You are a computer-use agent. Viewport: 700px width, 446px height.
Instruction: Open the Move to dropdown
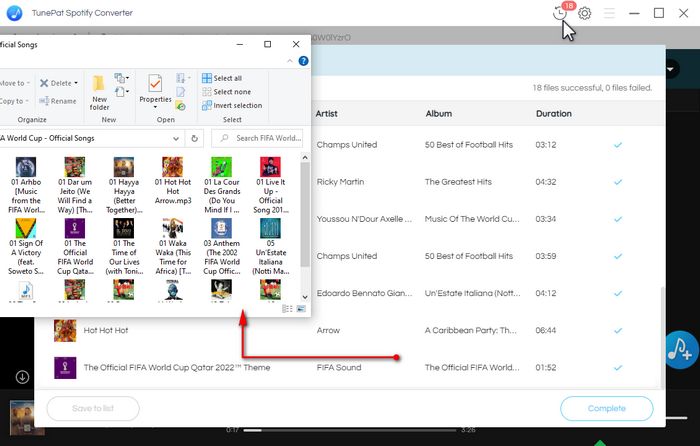coord(15,83)
